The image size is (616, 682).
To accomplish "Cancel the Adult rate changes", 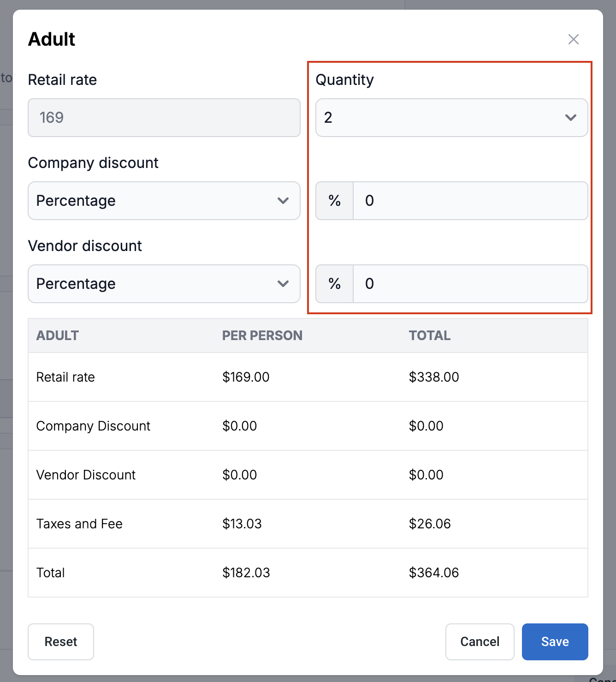I will (480, 641).
